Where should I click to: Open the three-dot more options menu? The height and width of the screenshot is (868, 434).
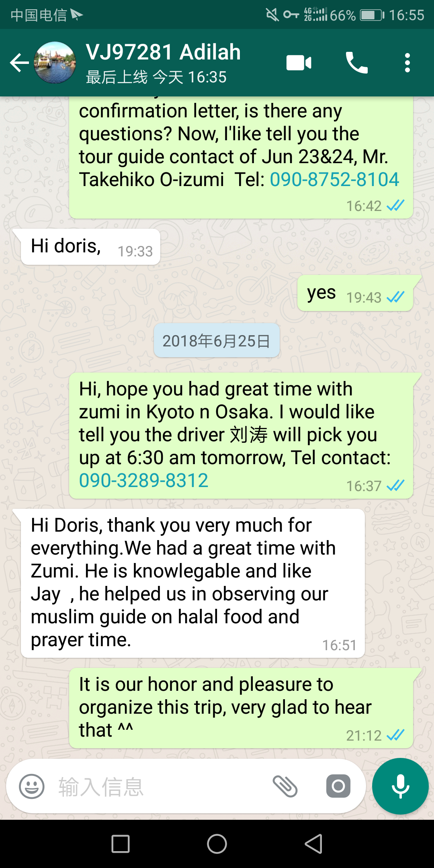tap(407, 63)
